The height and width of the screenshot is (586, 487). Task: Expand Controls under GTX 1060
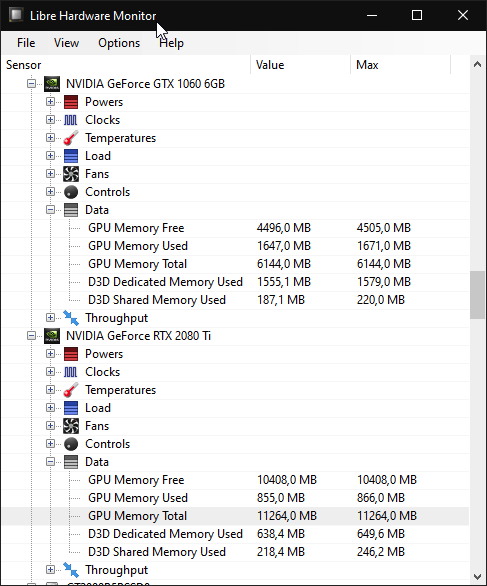(50, 192)
